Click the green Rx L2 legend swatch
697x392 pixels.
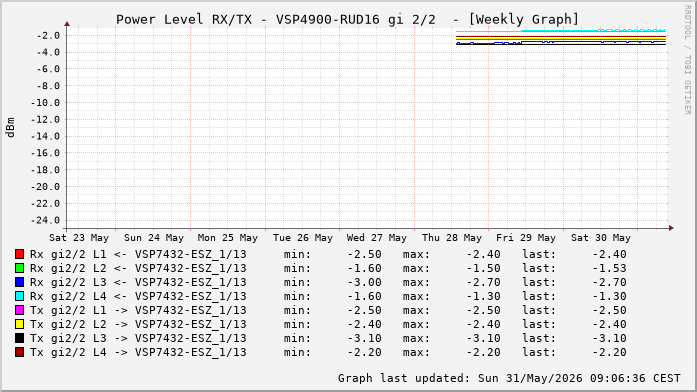[x=19, y=268]
